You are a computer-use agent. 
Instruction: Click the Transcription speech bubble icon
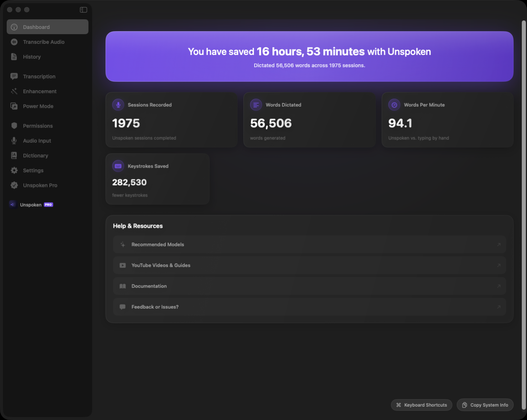14,76
